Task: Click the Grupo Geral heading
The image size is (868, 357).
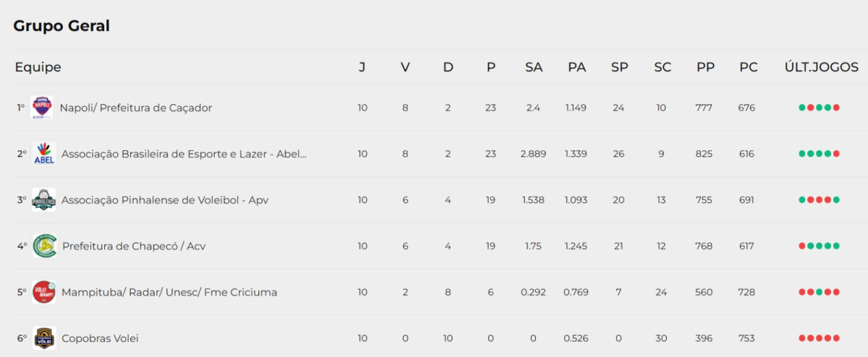Action: [61, 26]
